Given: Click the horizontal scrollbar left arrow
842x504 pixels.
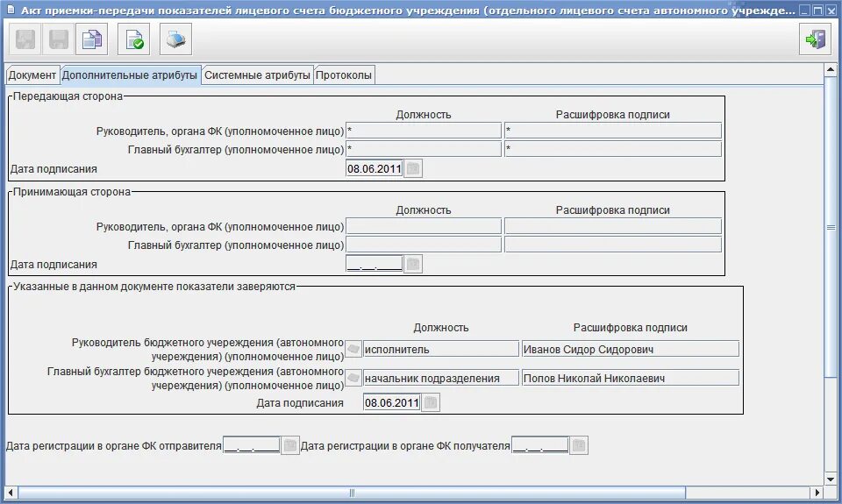Looking at the screenshot, I should click(x=11, y=493).
